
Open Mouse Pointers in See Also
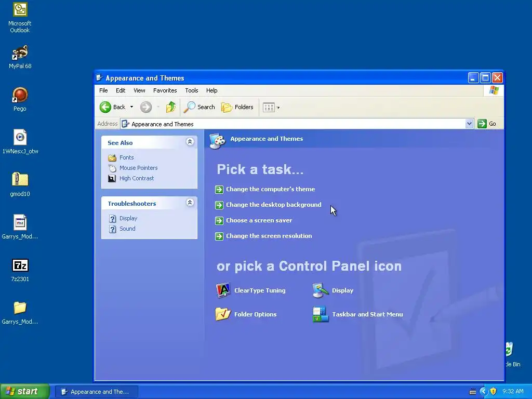point(138,168)
